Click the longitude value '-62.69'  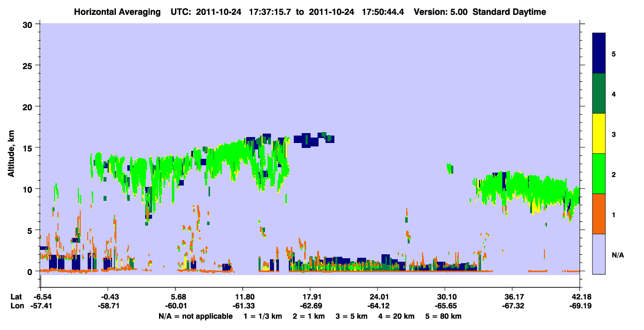click(310, 306)
